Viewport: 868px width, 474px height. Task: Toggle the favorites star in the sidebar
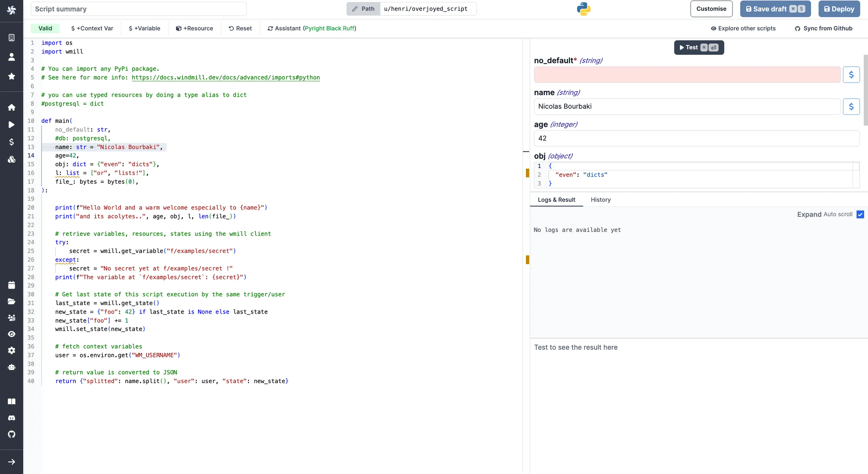pos(11,76)
